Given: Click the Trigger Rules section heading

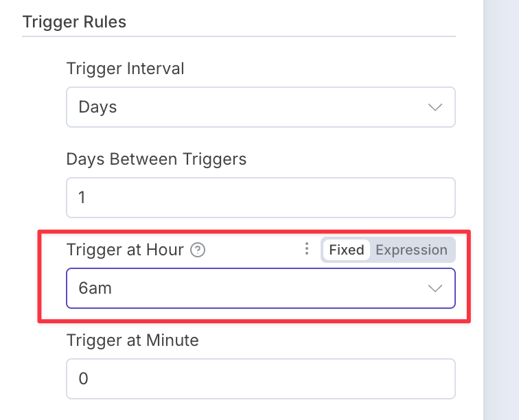Looking at the screenshot, I should pyautogui.click(x=74, y=22).
